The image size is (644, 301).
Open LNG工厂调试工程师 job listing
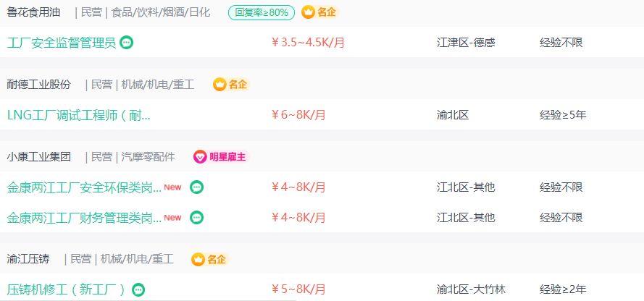tap(78, 115)
